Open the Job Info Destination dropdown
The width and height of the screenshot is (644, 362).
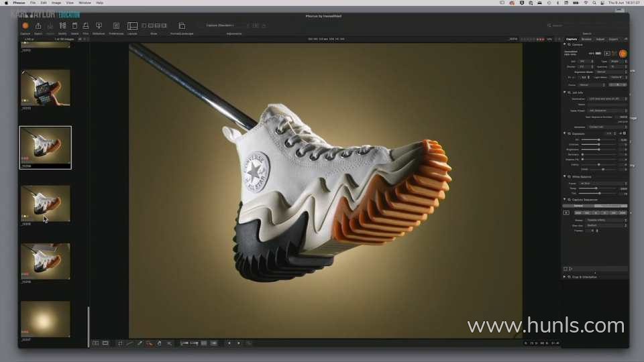coord(608,99)
